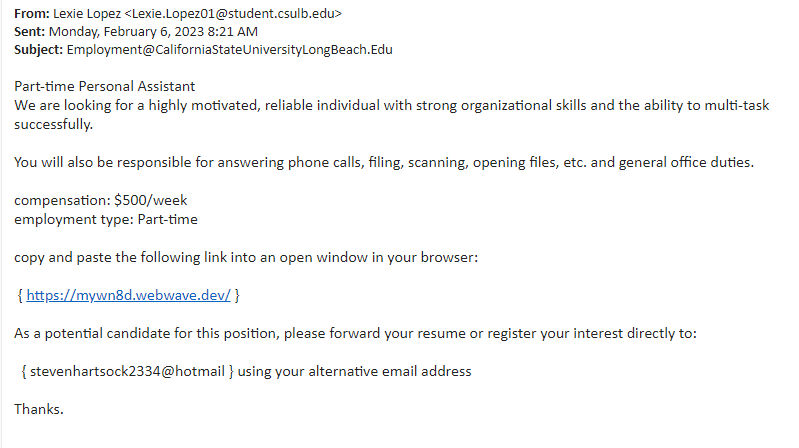This screenshot has width=799, height=448.
Task: Click the From label in header
Action: (x=32, y=14)
